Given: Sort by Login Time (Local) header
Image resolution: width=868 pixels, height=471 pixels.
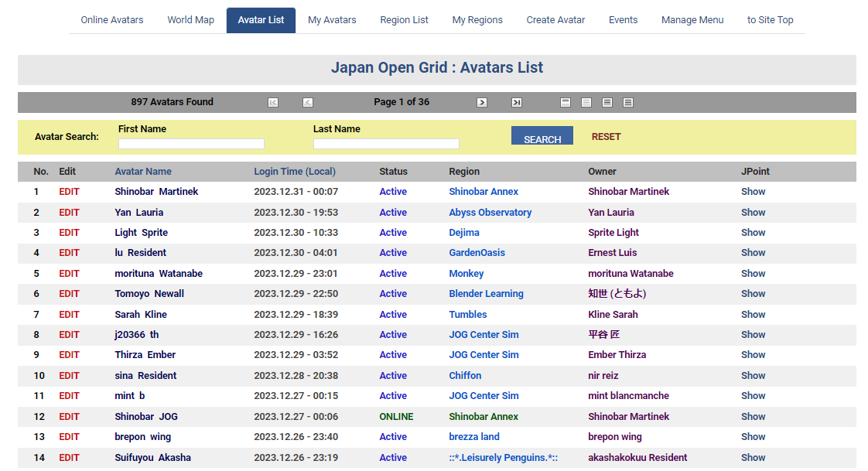Looking at the screenshot, I should click(295, 172).
